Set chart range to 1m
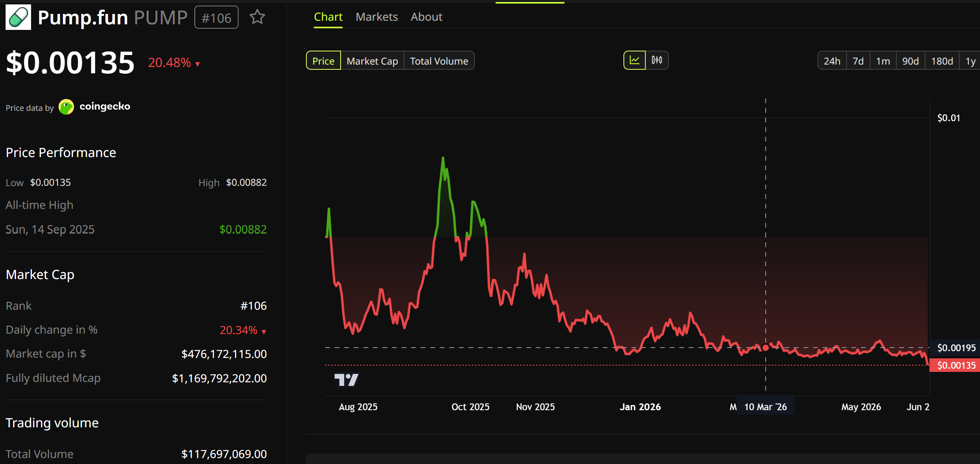This screenshot has height=464, width=980. coord(883,61)
